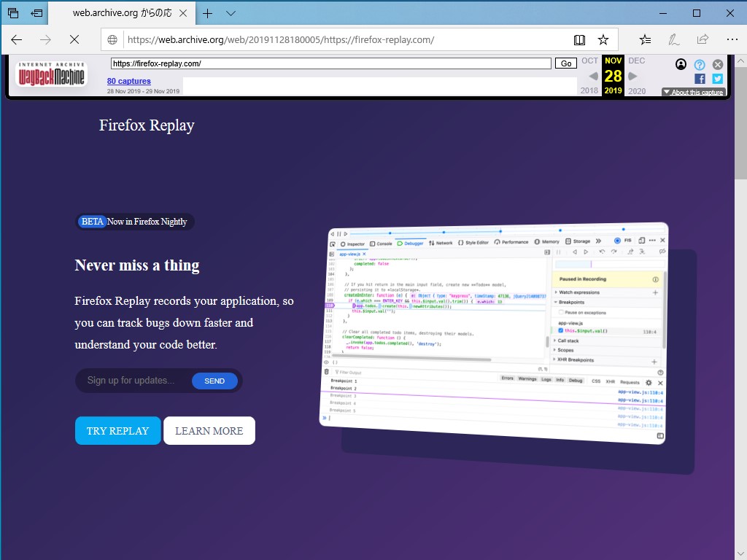Open the Favorites hub in Edge
The height and width of the screenshot is (560, 747).
pos(643,39)
